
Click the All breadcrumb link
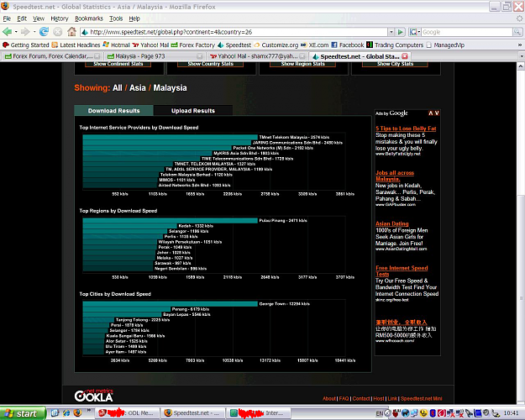118,87
